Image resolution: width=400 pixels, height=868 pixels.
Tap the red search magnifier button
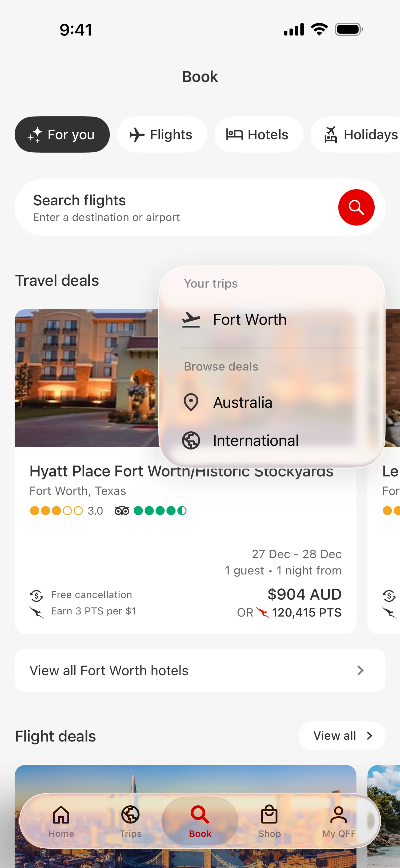click(356, 207)
